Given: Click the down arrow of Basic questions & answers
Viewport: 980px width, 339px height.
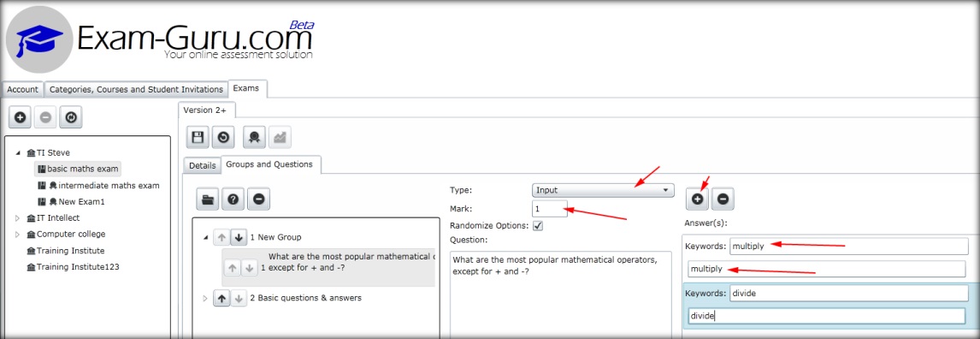Looking at the screenshot, I should tap(238, 299).
